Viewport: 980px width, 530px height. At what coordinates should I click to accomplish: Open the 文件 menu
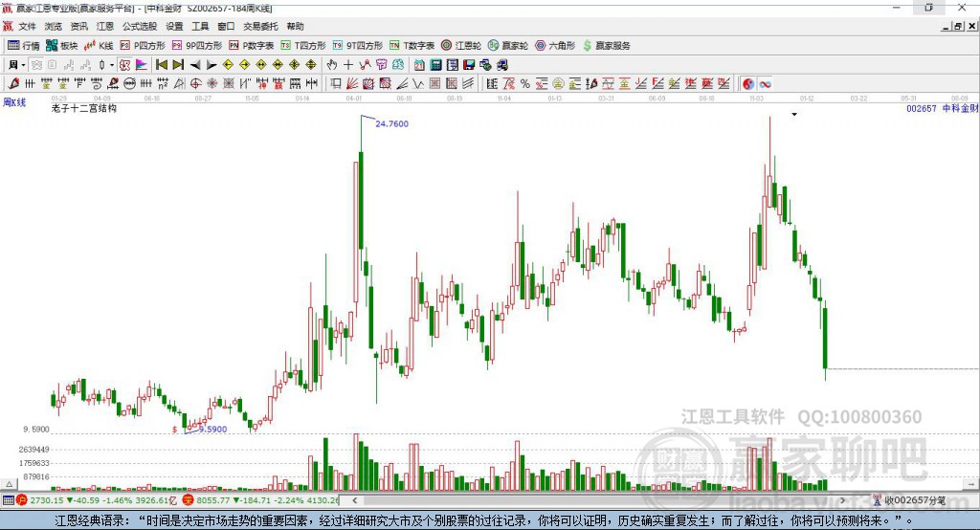pyautogui.click(x=27, y=26)
